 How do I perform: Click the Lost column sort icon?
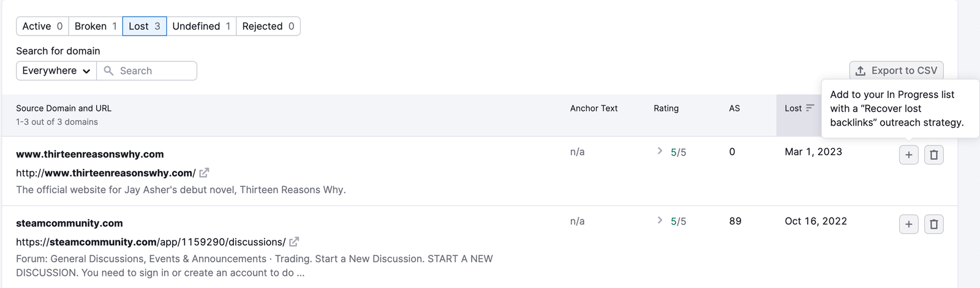coord(810,108)
